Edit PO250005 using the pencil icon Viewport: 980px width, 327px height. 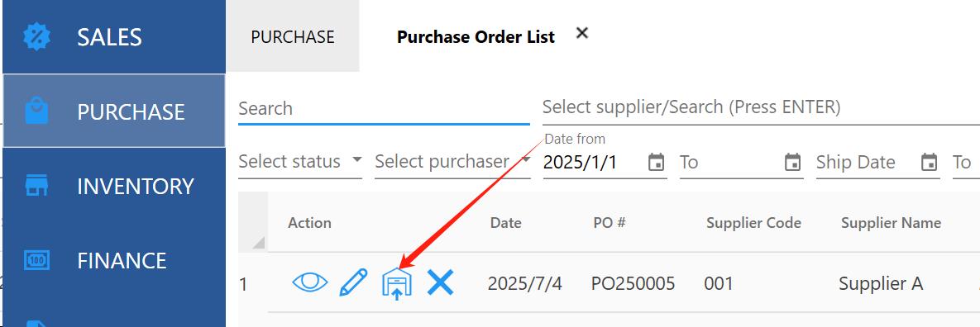pyautogui.click(x=353, y=283)
